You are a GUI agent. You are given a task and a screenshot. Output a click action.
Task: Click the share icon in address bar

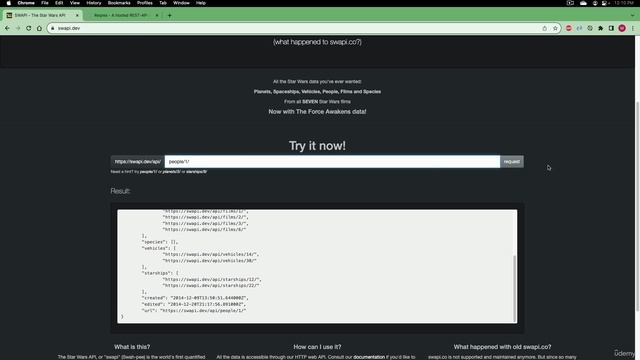[544, 28]
